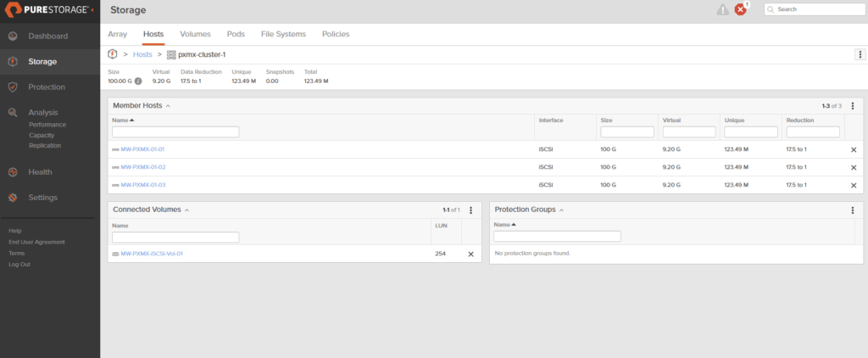
Task: Click the host group icon before pxmx-cluster-1
Action: tap(171, 55)
